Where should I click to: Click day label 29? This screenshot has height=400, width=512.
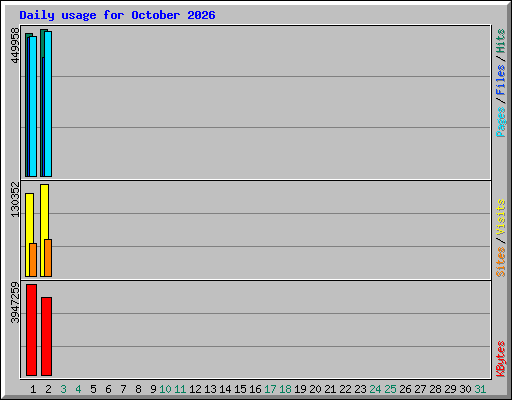pos(450,389)
